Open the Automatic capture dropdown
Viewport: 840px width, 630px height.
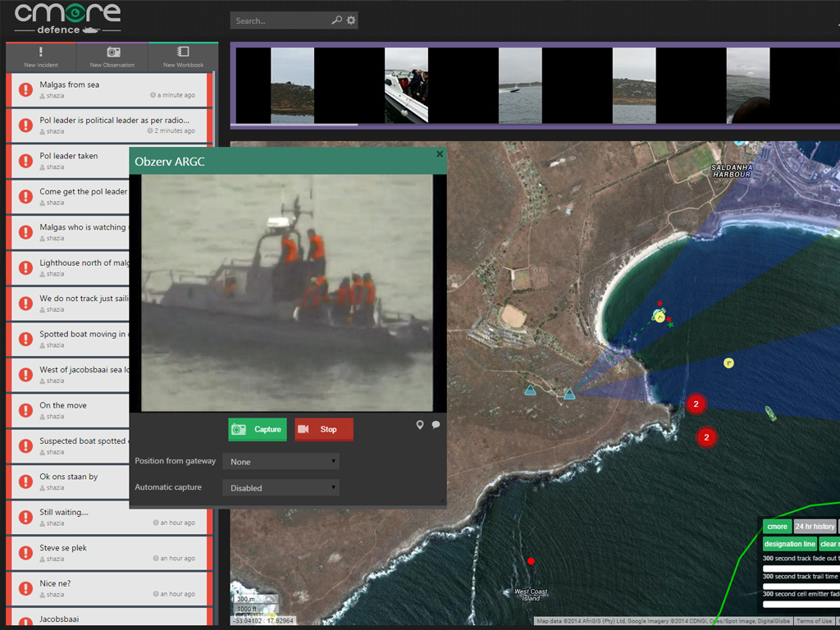click(281, 488)
